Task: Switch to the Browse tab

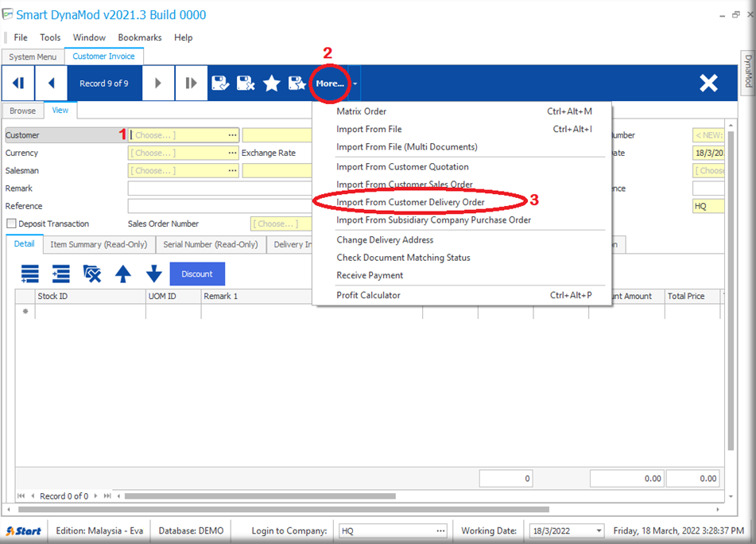Action: point(22,111)
